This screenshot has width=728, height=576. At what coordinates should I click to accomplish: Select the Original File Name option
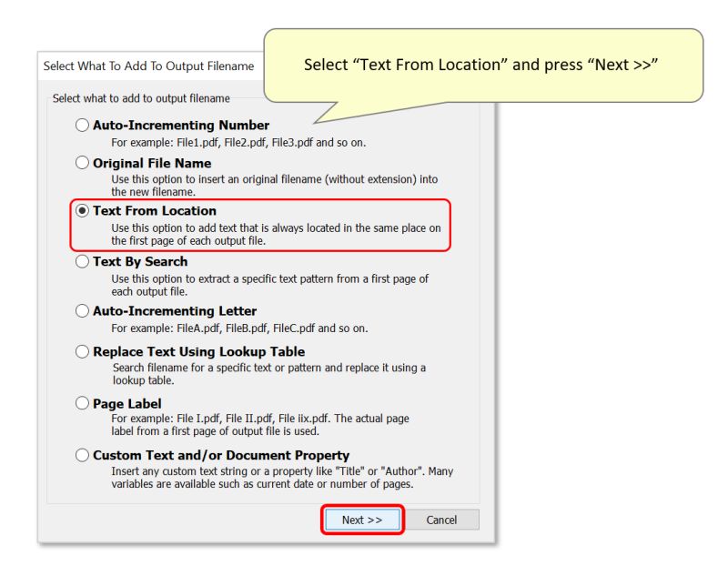83,162
